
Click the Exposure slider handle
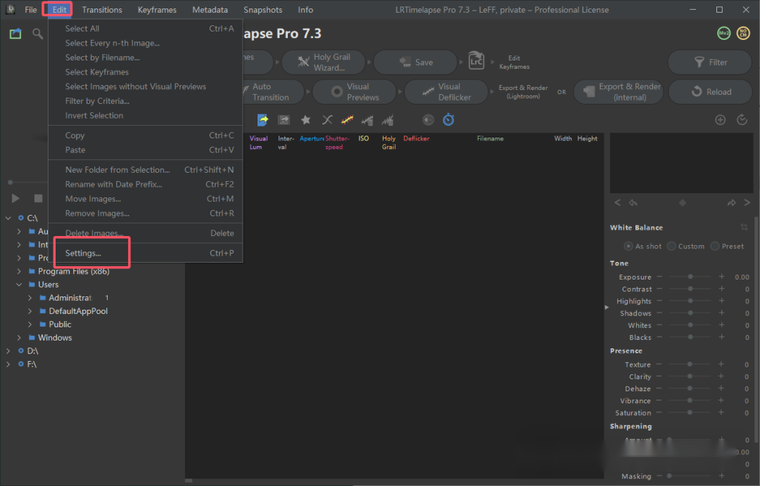point(691,277)
